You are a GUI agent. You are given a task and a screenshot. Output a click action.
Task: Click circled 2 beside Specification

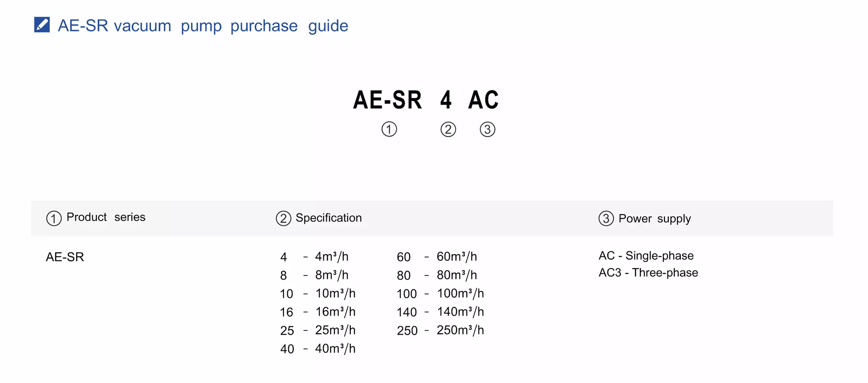pos(283,218)
